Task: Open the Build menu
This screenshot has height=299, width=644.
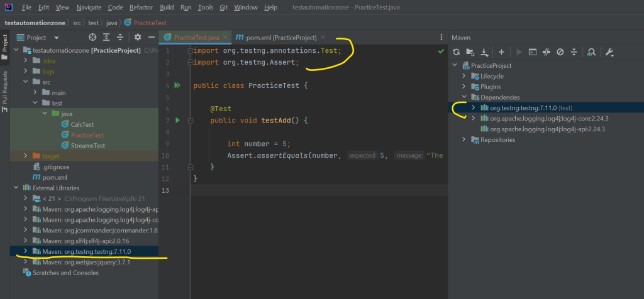Action: click(x=167, y=8)
